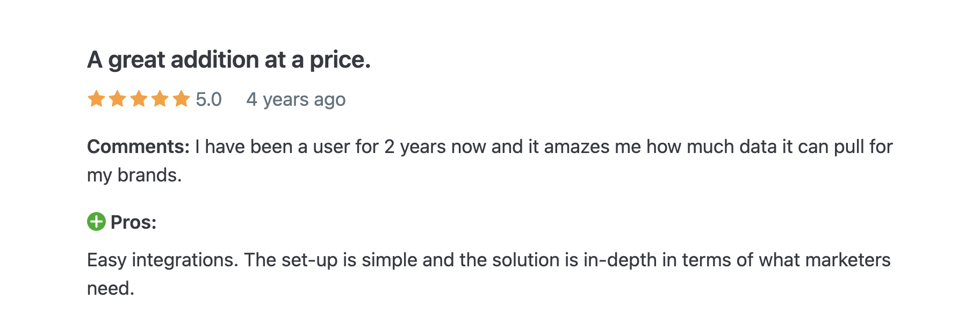Click the 5.0 rating score
The width and height of the screenshot is (980, 320).
(208, 99)
